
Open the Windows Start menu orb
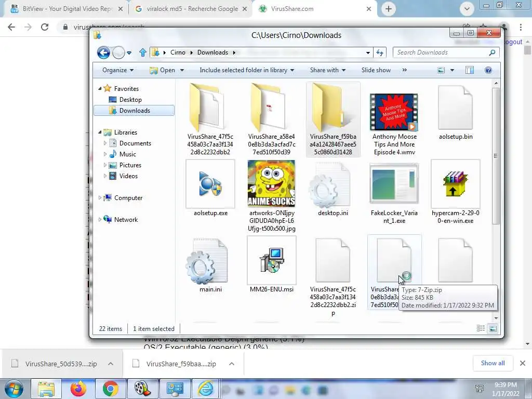coord(14,389)
